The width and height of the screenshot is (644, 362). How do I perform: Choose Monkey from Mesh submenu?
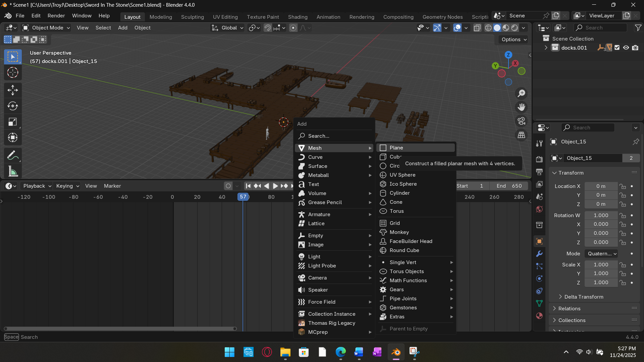(x=415, y=232)
